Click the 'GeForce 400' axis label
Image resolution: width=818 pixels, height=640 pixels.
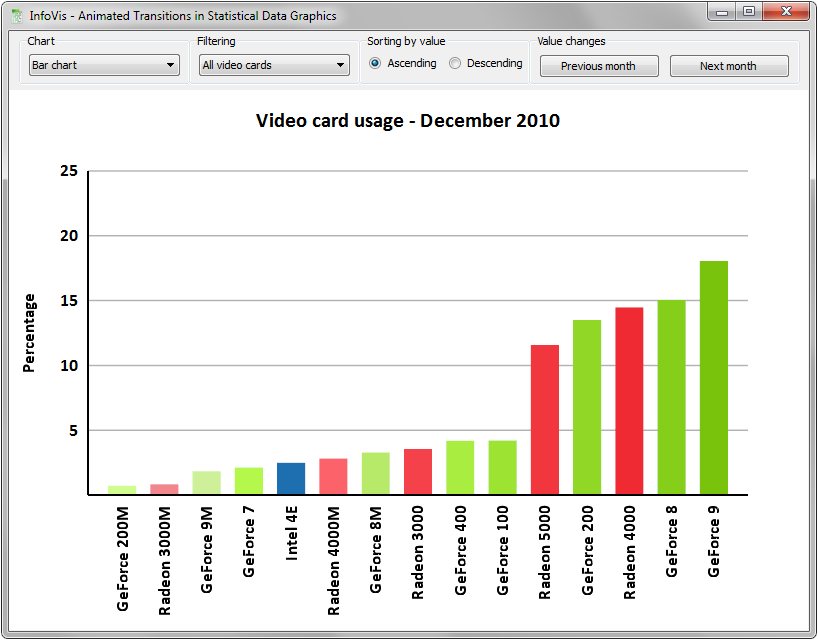(x=460, y=550)
